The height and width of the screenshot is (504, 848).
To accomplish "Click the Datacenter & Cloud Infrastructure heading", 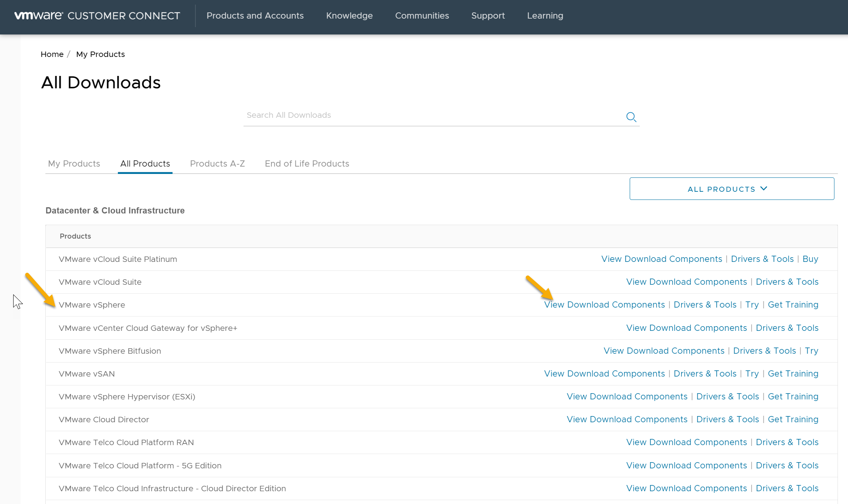I will tap(115, 210).
